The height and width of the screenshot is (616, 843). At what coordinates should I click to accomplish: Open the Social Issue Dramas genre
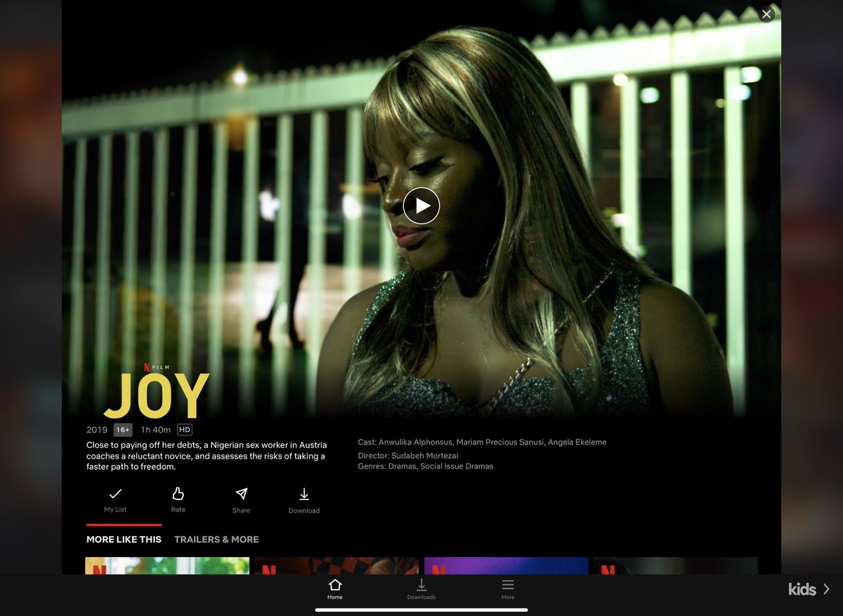click(x=457, y=466)
